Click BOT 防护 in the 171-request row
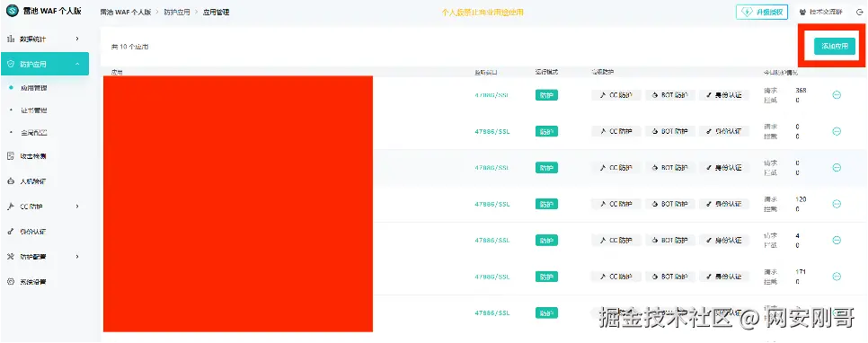Screen dimensions: 868x343 (x=669, y=277)
